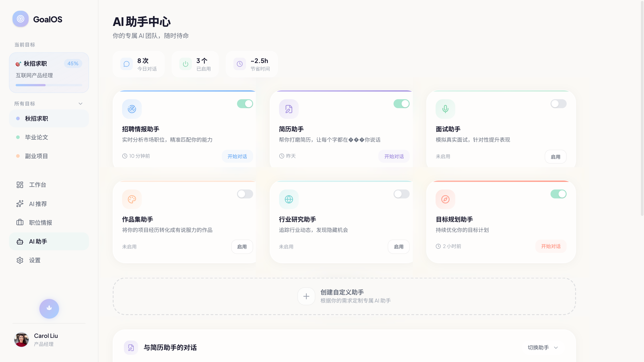This screenshot has height=362, width=644.
Task: Click the 目标规划助手 compass icon
Action: point(445,199)
